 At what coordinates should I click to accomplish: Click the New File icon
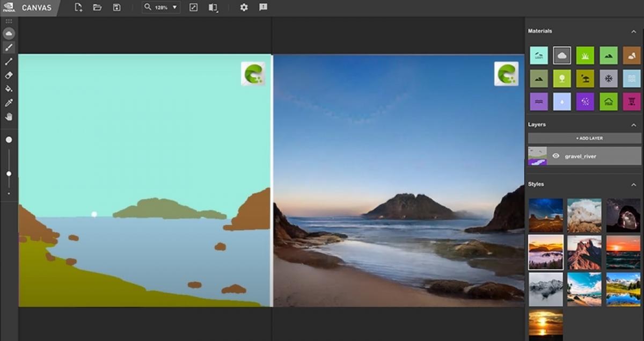tap(78, 8)
